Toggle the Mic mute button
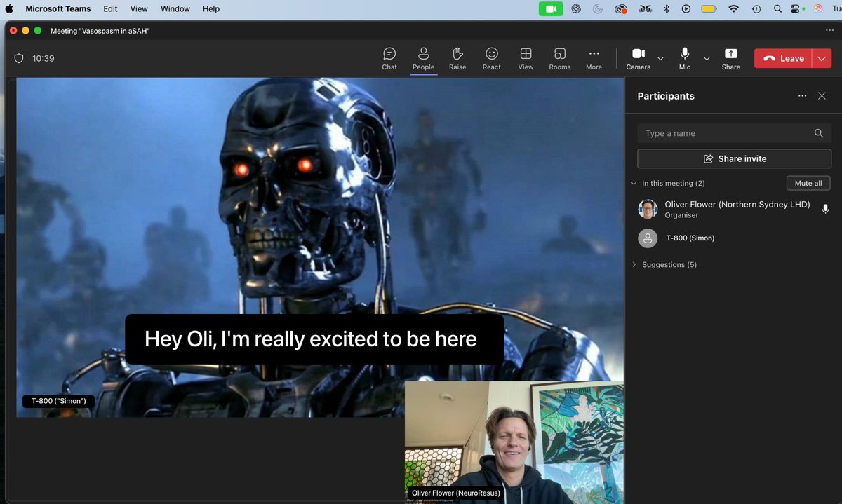Viewport: 842px width, 504px height. pyautogui.click(x=685, y=58)
